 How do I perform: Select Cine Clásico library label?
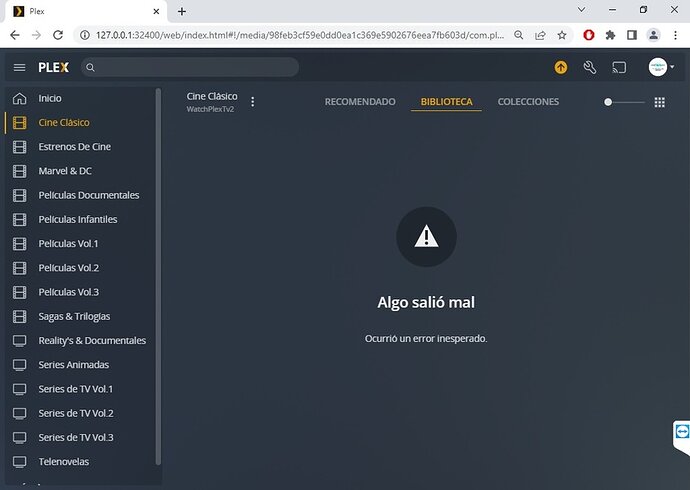click(x=64, y=122)
